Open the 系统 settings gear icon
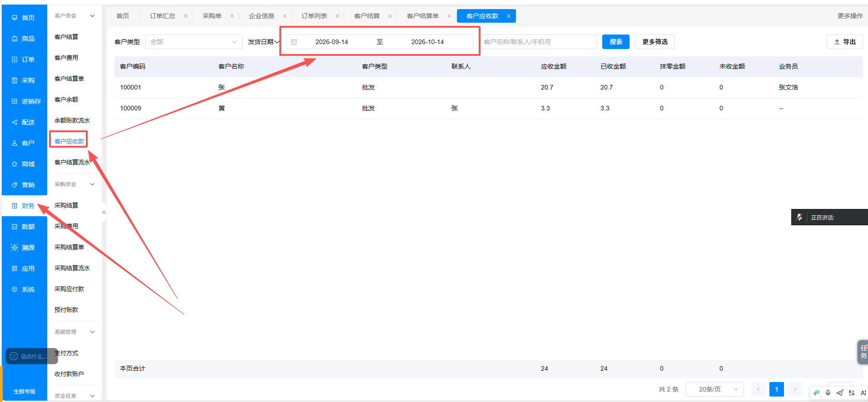Screen dimensions: 868x402 15,289
